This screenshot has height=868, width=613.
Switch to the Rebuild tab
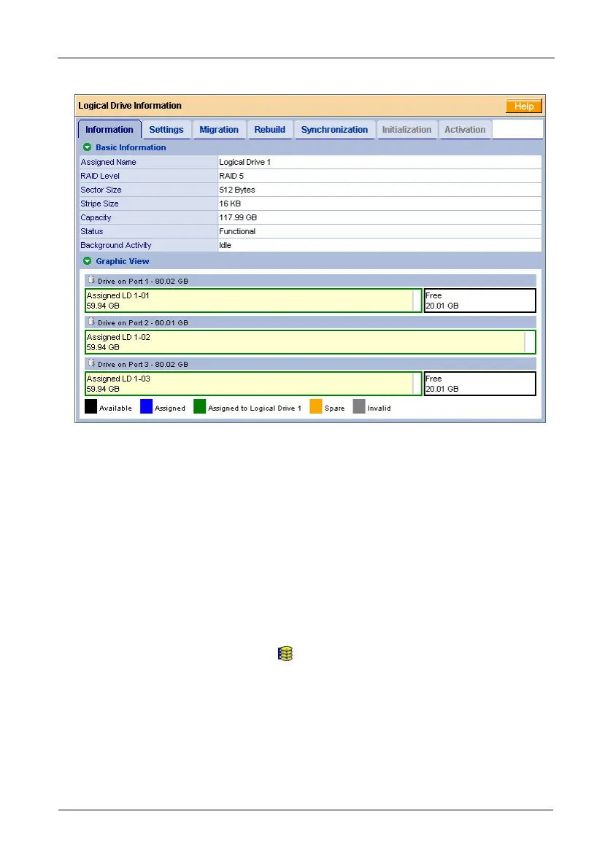(270, 130)
